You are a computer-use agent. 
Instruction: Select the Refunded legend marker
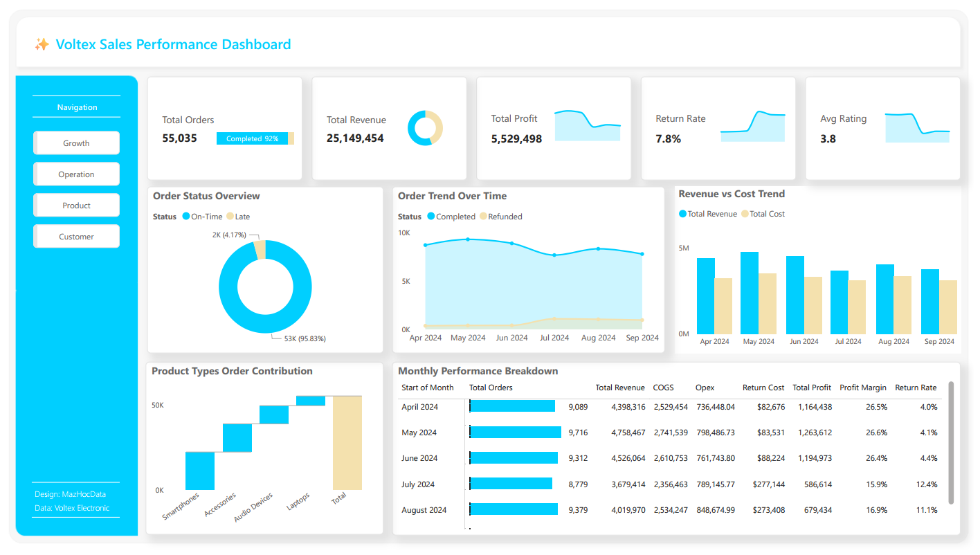[483, 217]
